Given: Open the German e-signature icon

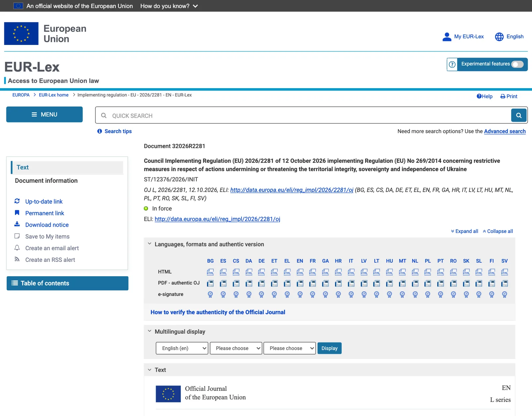Looking at the screenshot, I should click(261, 294).
